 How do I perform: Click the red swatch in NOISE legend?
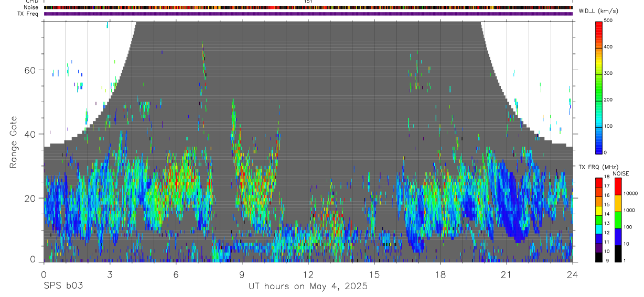click(618, 186)
